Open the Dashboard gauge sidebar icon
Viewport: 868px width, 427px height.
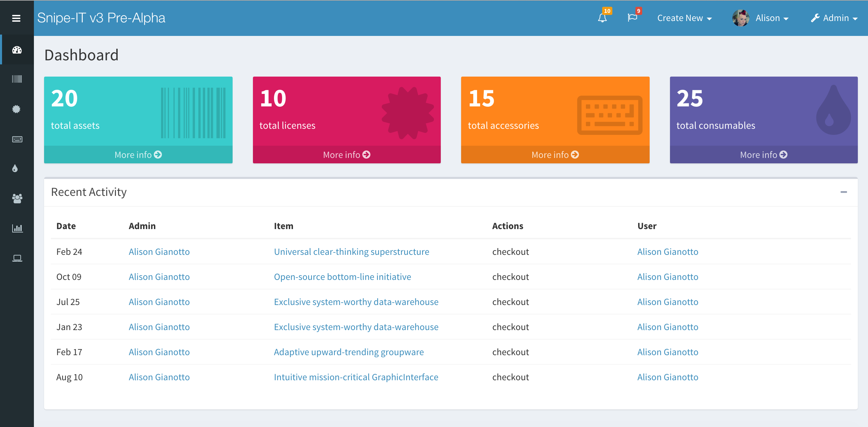pos(17,50)
